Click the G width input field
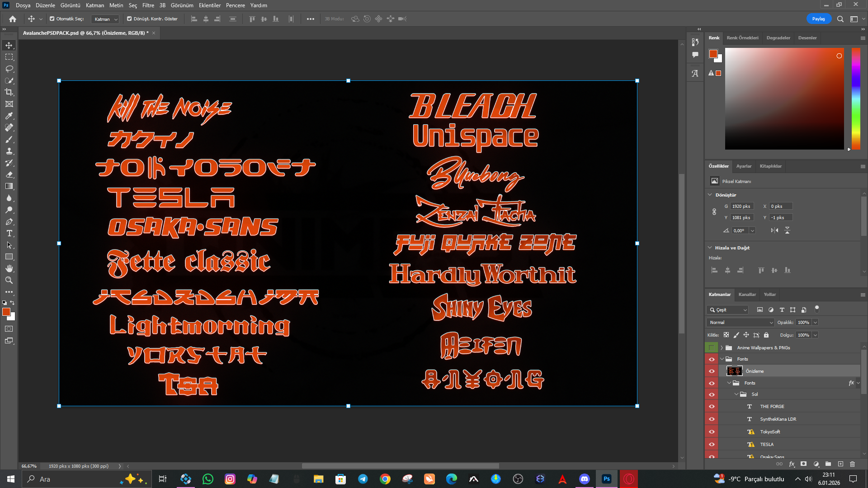This screenshot has width=868, height=488. (742, 206)
